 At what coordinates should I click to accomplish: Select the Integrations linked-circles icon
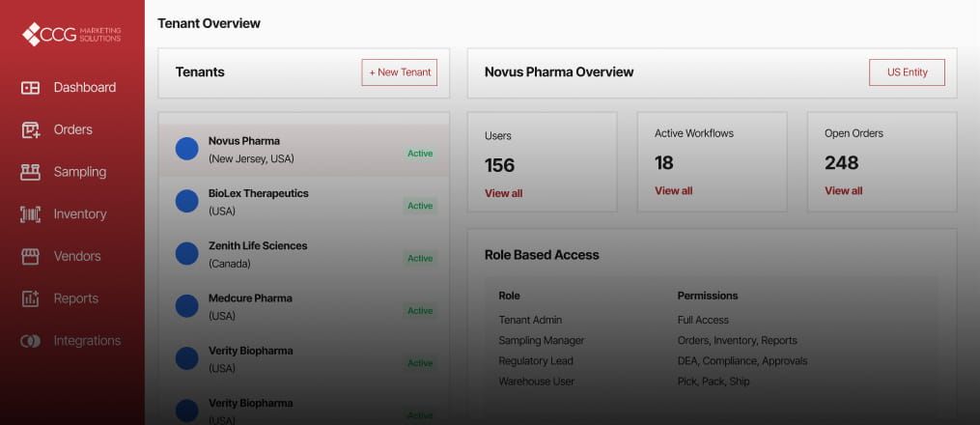(x=31, y=341)
